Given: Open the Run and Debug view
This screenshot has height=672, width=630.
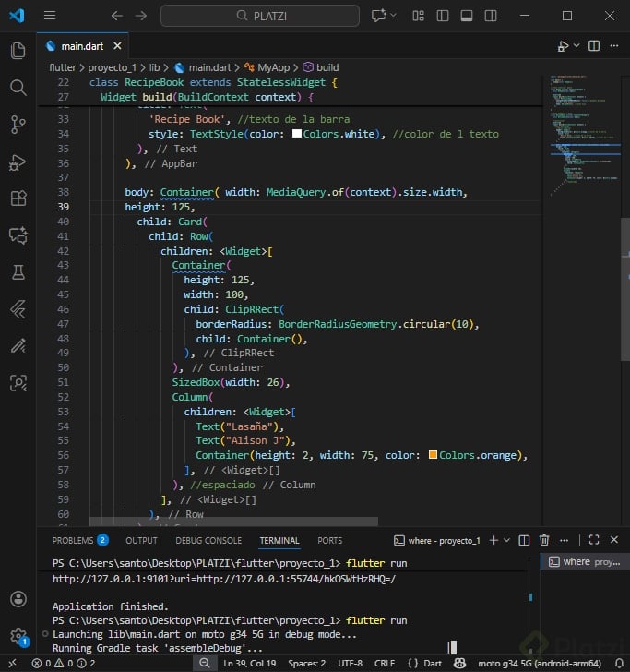Looking at the screenshot, I should coord(18,162).
